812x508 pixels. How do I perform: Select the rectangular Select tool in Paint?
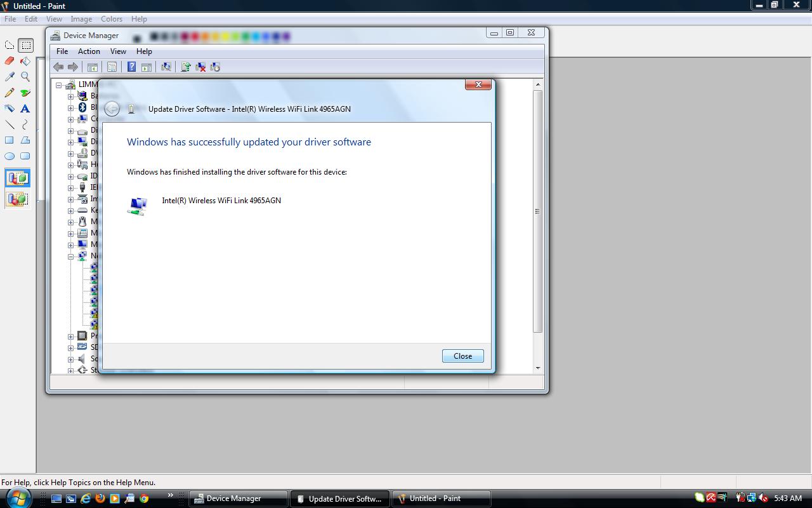(x=25, y=45)
